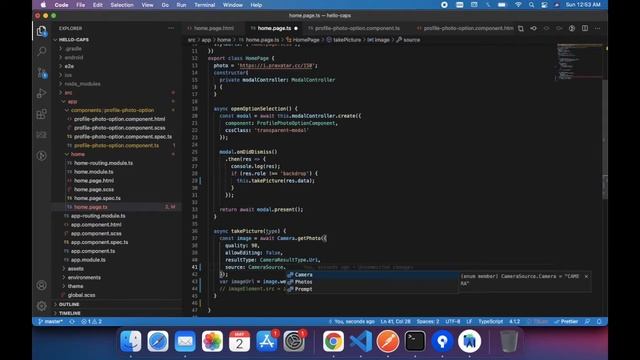Open profile-photo-option.component.scss in explorer

point(119,128)
